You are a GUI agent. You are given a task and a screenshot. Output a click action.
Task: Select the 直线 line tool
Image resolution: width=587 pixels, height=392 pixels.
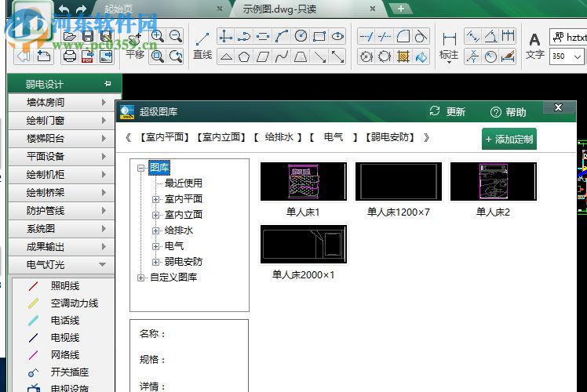pos(202,45)
